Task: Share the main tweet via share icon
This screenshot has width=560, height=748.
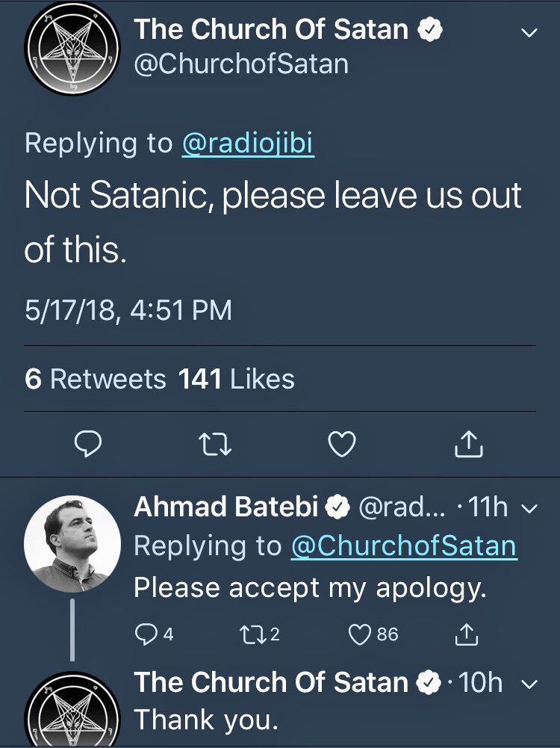Action: [x=468, y=445]
